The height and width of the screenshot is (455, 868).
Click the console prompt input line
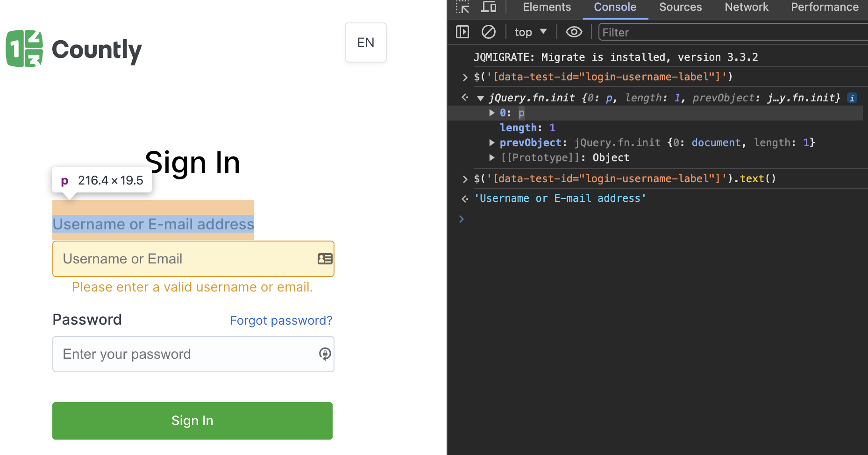coord(668,219)
